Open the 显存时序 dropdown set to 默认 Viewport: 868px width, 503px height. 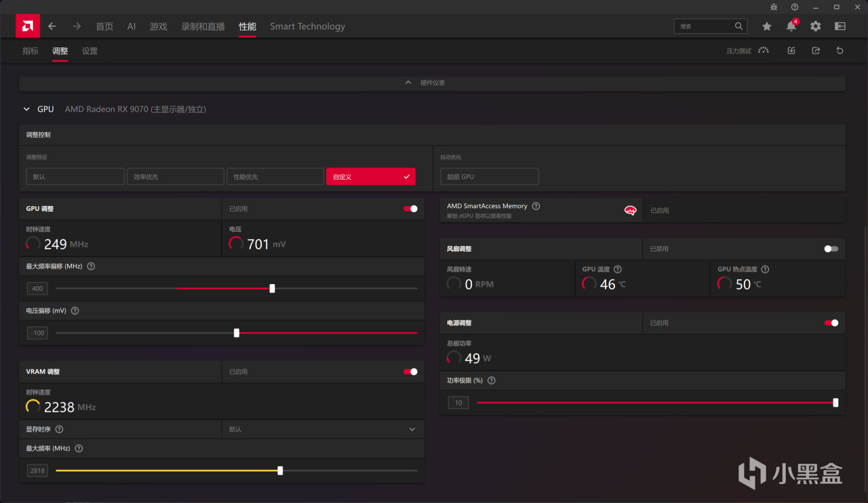coord(323,429)
